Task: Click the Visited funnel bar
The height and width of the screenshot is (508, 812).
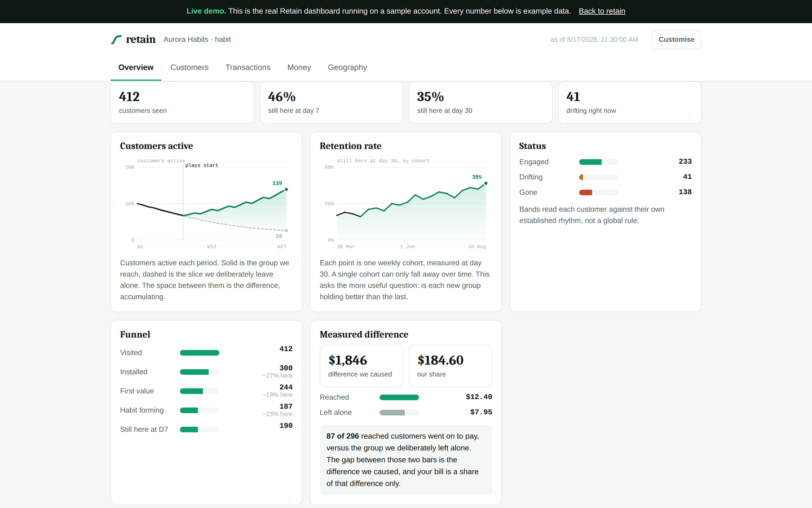Action: click(x=200, y=353)
